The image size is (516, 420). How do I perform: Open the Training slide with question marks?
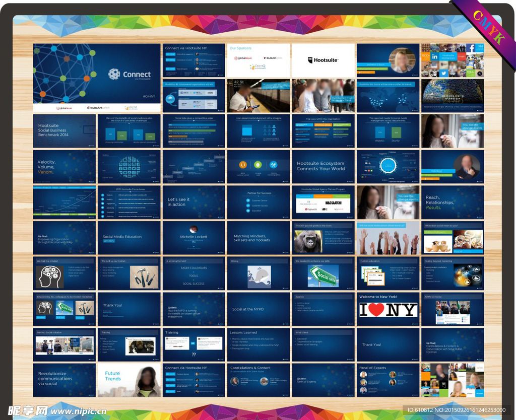click(x=194, y=344)
